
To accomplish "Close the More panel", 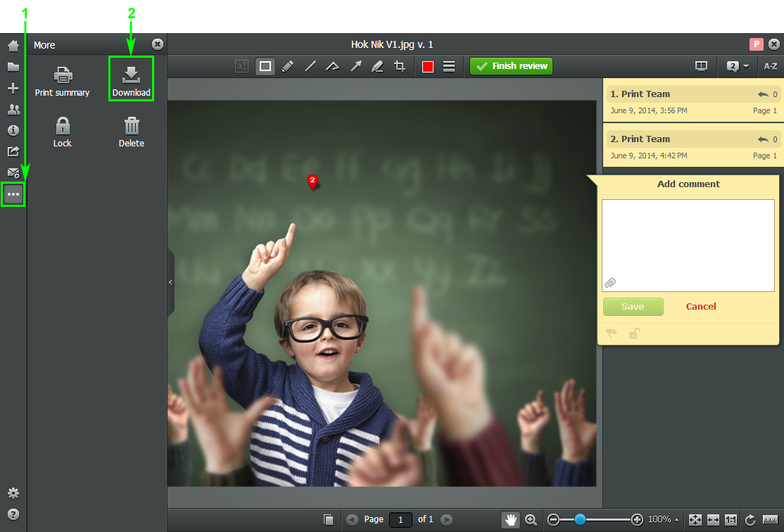I will pyautogui.click(x=158, y=44).
